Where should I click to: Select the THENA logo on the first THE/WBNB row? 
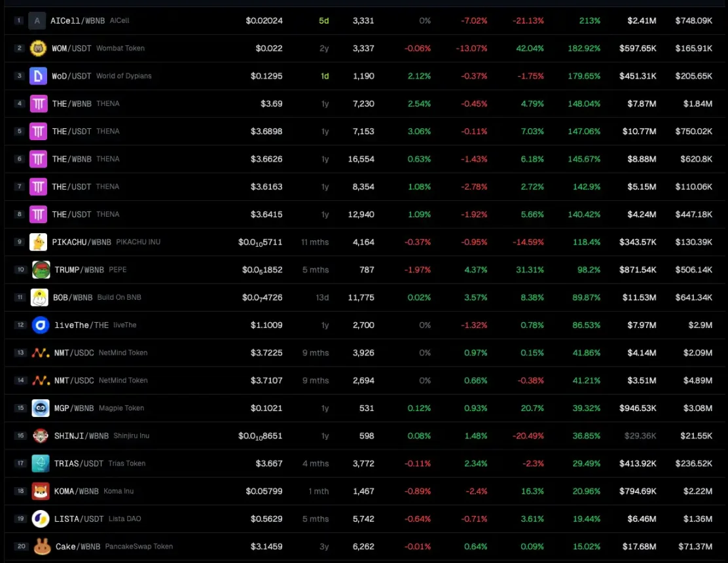tap(38, 103)
